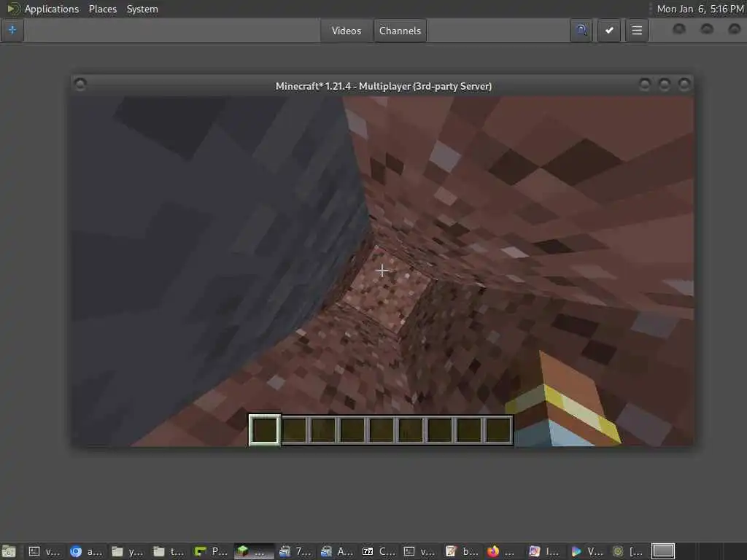This screenshot has height=560, width=747.
Task: Select the seventh Minecraft hotbar slot
Action: point(439,429)
